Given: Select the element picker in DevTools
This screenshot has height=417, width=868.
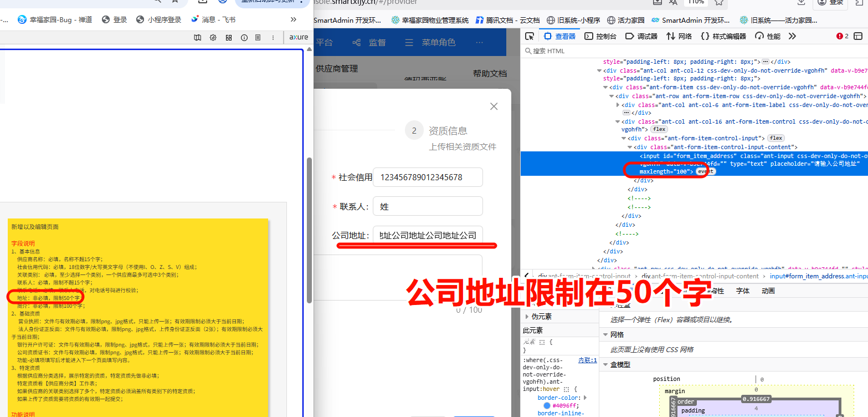Looking at the screenshot, I should coord(530,35).
